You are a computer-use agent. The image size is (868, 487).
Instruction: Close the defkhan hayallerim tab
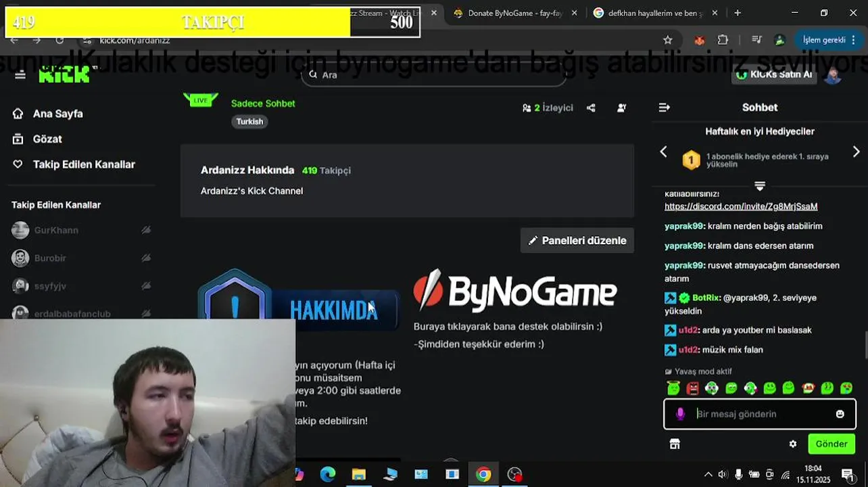point(715,13)
